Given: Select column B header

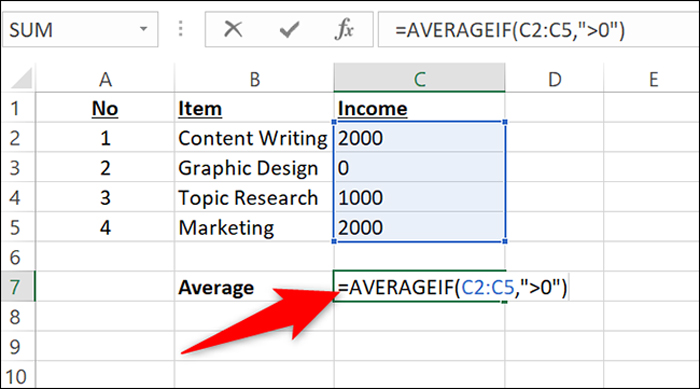Looking at the screenshot, I should (x=254, y=79).
